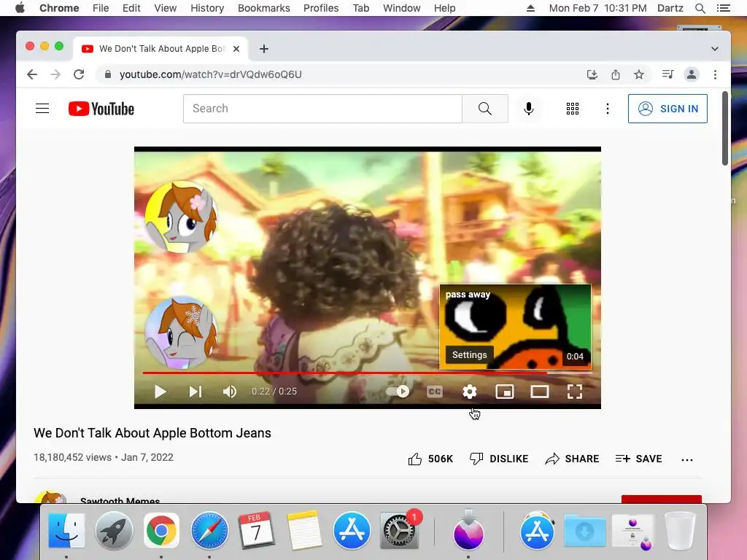Image resolution: width=747 pixels, height=560 pixels.
Task: Open the Sawtooth Memes channel
Action: [120, 500]
